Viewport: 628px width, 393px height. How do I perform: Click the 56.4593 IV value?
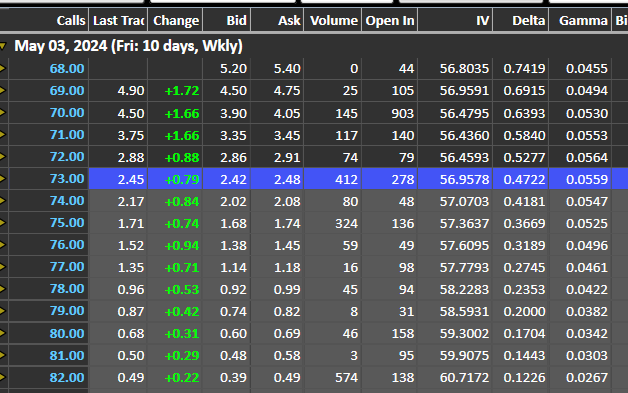(464, 157)
